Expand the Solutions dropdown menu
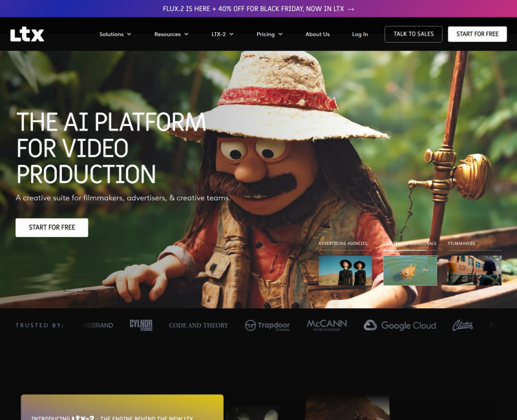This screenshot has height=420, width=517. (x=115, y=34)
